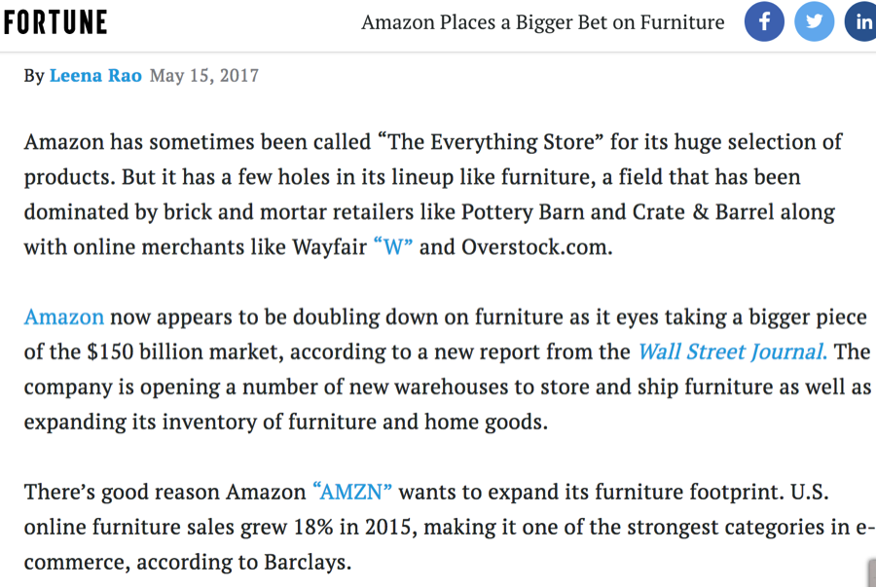Select the byline link for Leena Rao
Screen dimensions: 876x588
[95, 74]
